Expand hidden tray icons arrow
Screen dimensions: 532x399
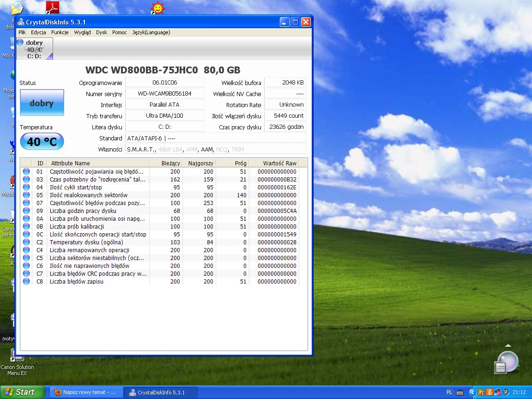point(472,392)
